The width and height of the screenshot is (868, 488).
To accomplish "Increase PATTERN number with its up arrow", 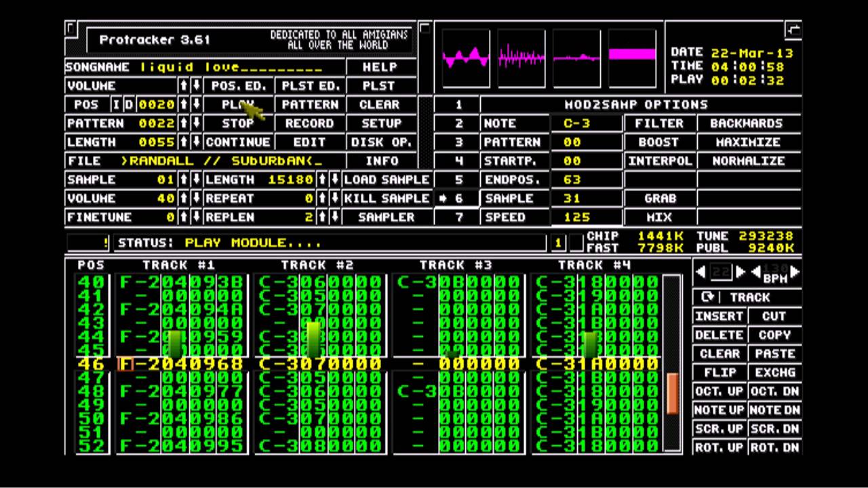I will 183,123.
